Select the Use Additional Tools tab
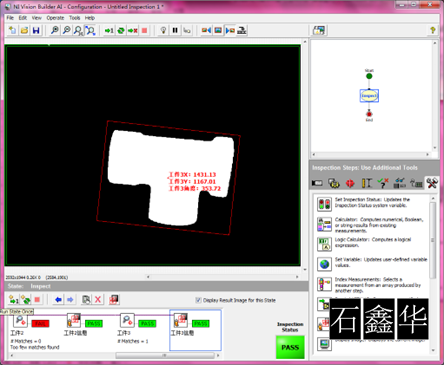Viewport: 444px width, 365px height. [432, 183]
